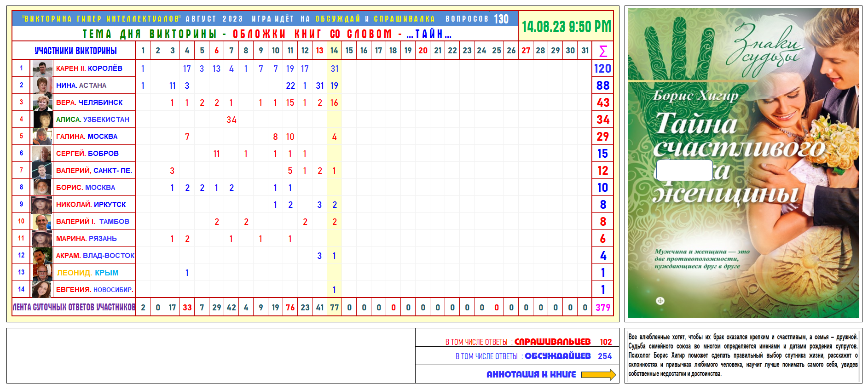Screen dimensions: 868x389
Task: Select the avatar of Акрам. Влад-Восток
Action: point(42,256)
